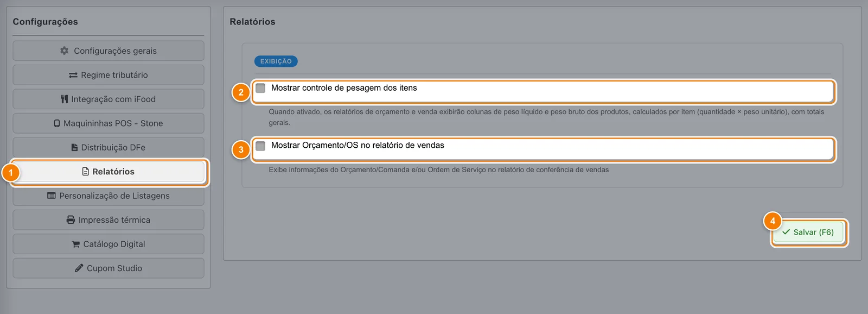Click the checkmark icon on the Salvar button
868x314 pixels.
click(x=786, y=232)
